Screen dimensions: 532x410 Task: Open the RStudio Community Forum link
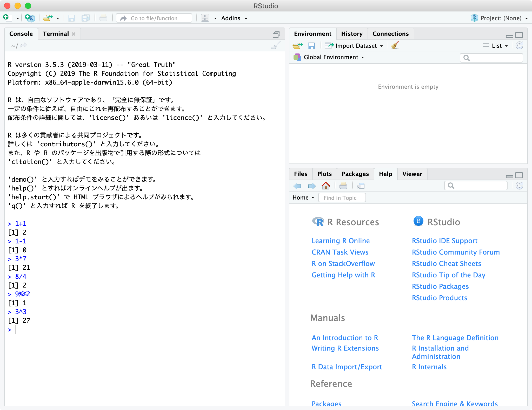pyautogui.click(x=456, y=252)
